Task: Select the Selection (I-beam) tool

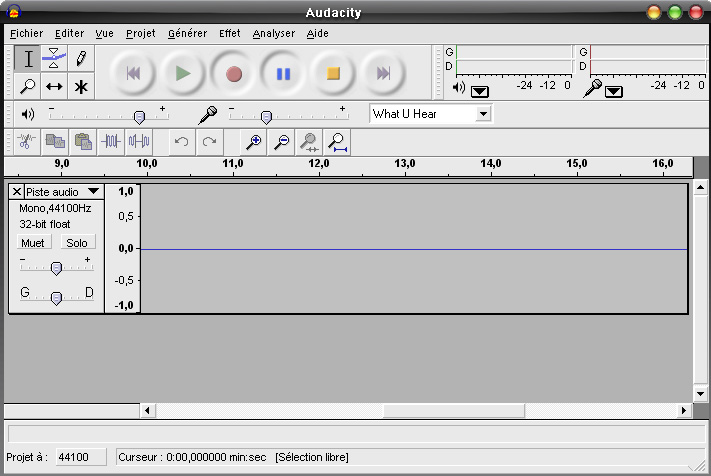Action: pyautogui.click(x=27, y=59)
